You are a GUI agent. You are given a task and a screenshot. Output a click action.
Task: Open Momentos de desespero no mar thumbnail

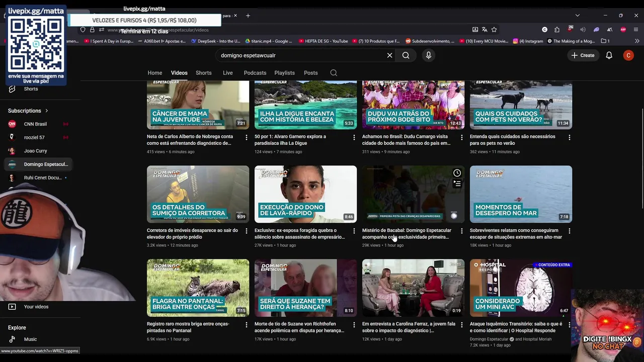pos(521,194)
